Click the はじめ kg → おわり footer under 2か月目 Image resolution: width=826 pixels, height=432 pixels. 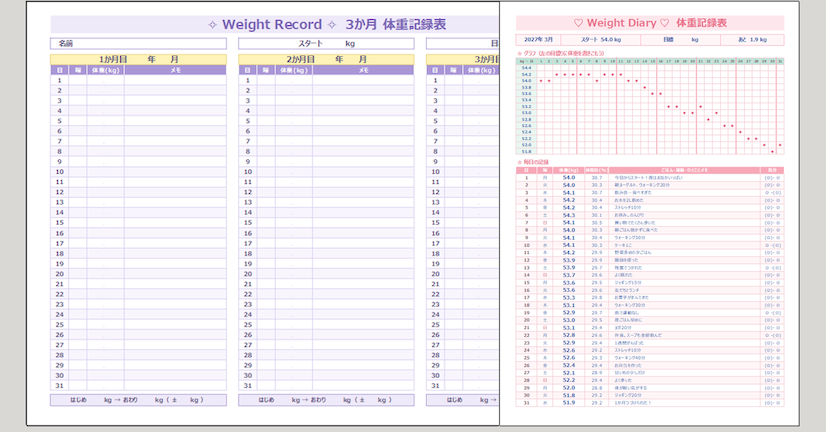(326, 400)
